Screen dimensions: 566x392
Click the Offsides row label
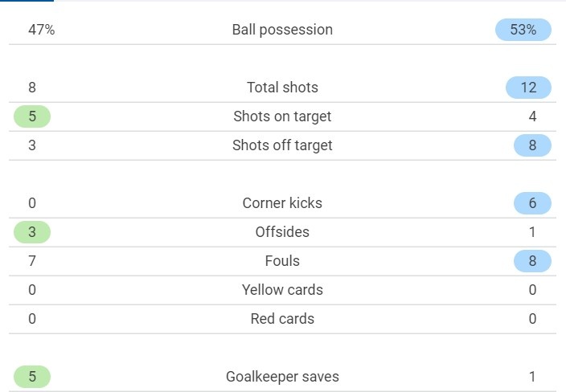coord(282,232)
